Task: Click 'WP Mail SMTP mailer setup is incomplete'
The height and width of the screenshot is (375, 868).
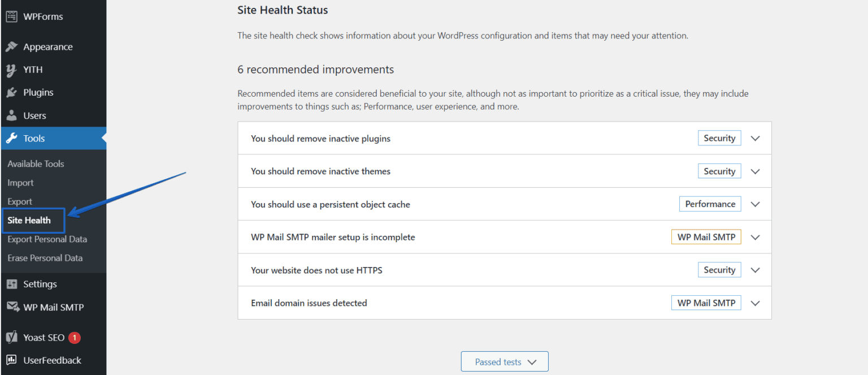Action: pos(333,238)
